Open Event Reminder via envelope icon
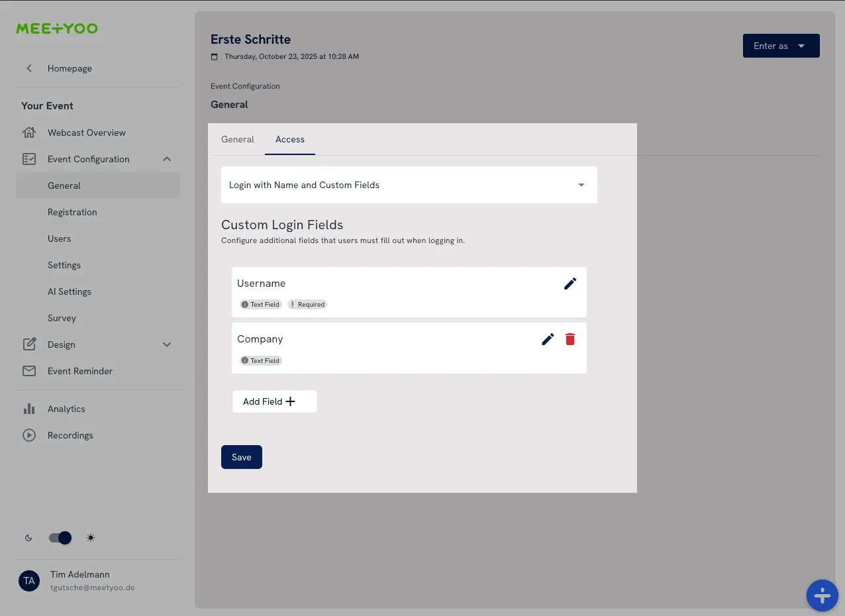 [29, 371]
